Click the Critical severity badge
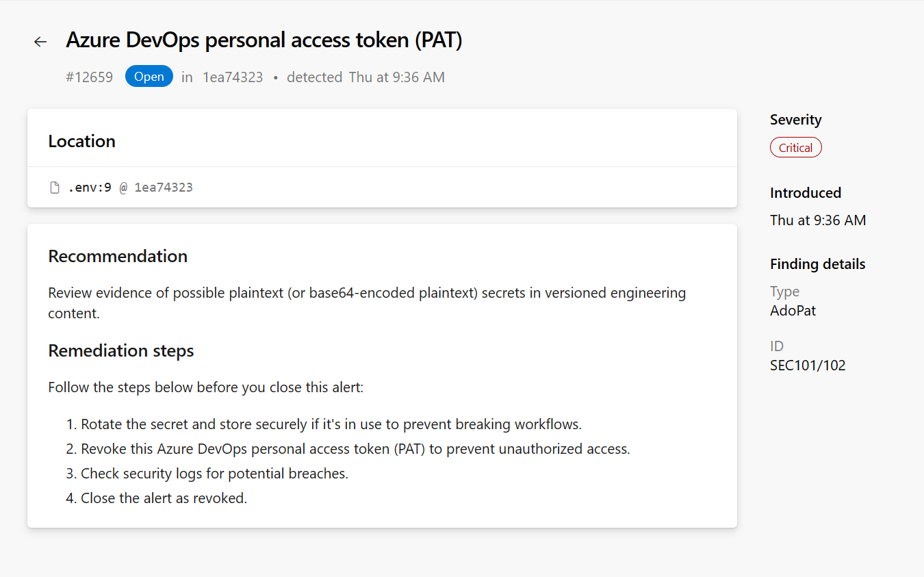This screenshot has height=577, width=924. (x=795, y=148)
